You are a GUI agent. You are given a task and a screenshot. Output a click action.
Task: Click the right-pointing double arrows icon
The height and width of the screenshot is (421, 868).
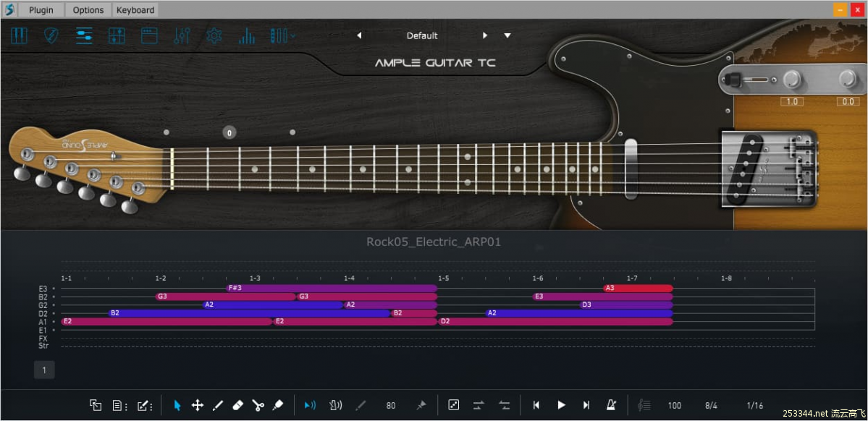click(479, 406)
